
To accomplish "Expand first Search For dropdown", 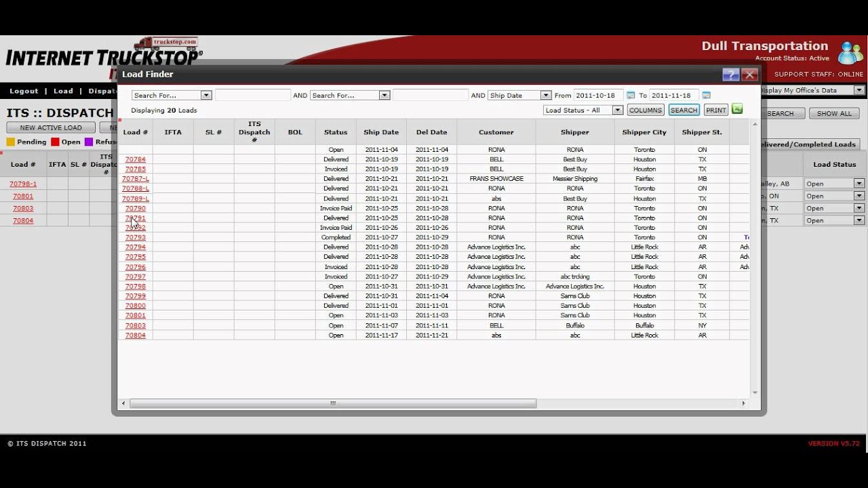I will (206, 96).
